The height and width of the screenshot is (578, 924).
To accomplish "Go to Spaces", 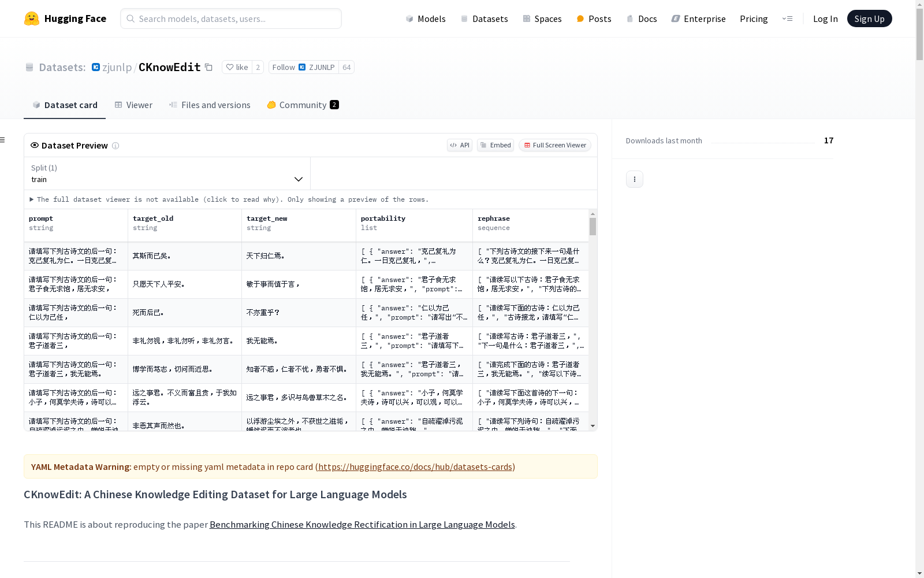I will point(542,18).
